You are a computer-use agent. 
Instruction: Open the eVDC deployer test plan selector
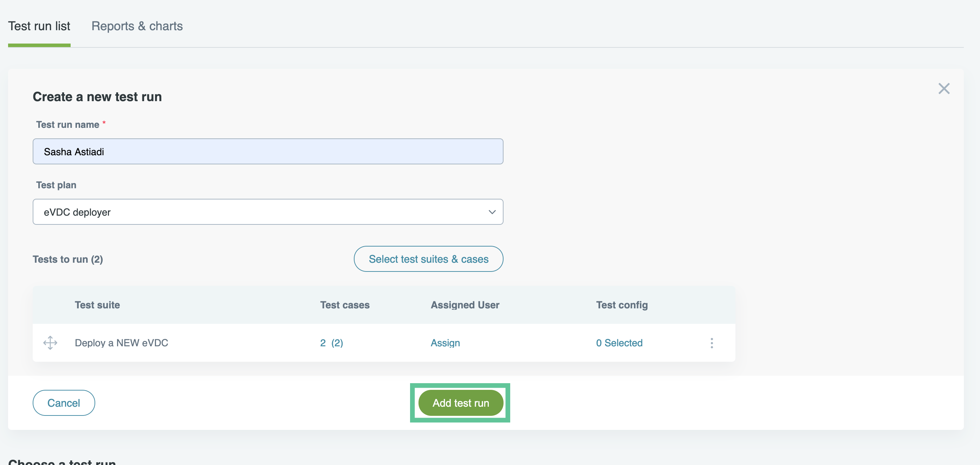pos(267,212)
